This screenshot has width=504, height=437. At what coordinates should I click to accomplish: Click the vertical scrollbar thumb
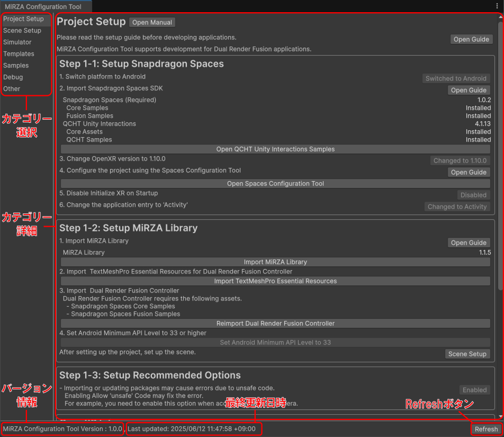tap(500, 156)
